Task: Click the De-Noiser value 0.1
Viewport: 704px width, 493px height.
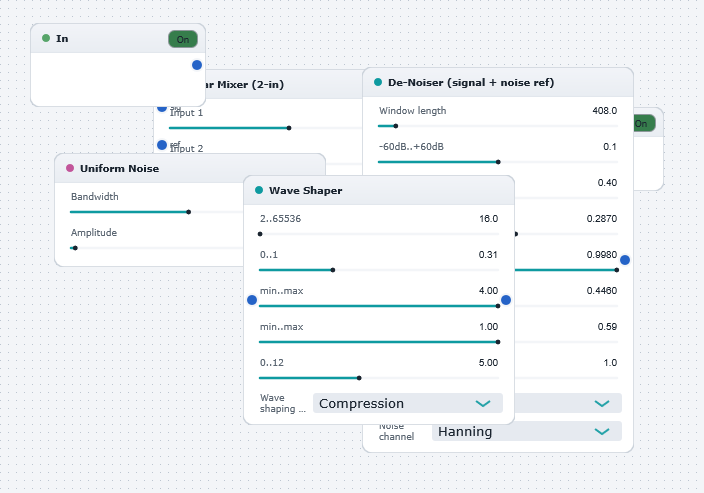Action: pos(610,146)
